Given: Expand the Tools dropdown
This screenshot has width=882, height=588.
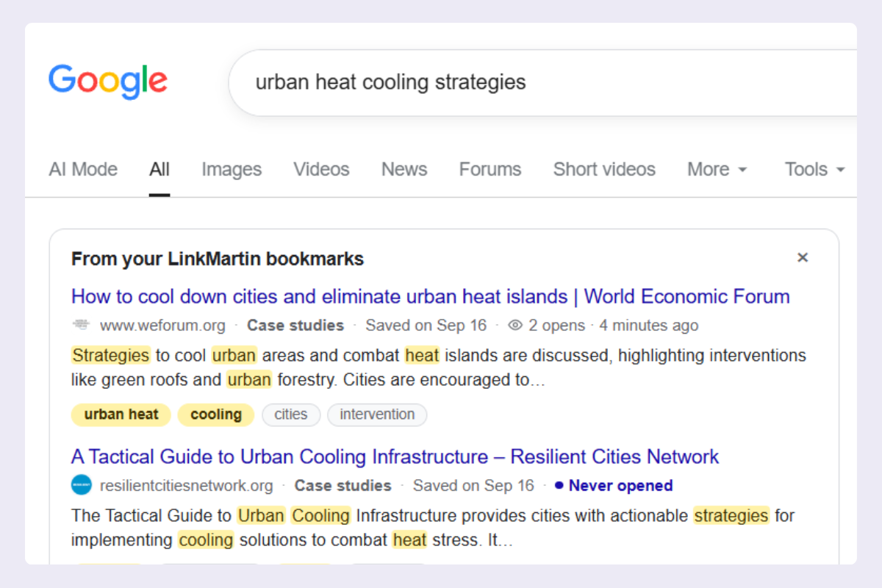Looking at the screenshot, I should [815, 169].
